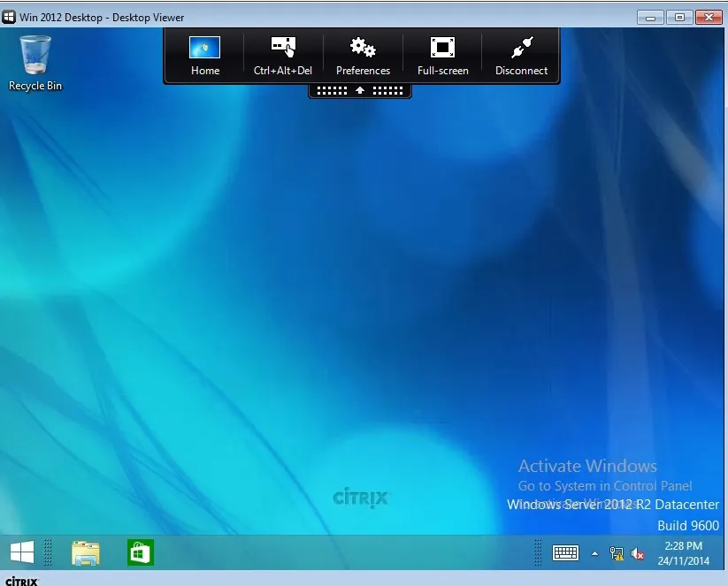Click the network status tray icon
The height and width of the screenshot is (586, 728).
click(x=617, y=553)
